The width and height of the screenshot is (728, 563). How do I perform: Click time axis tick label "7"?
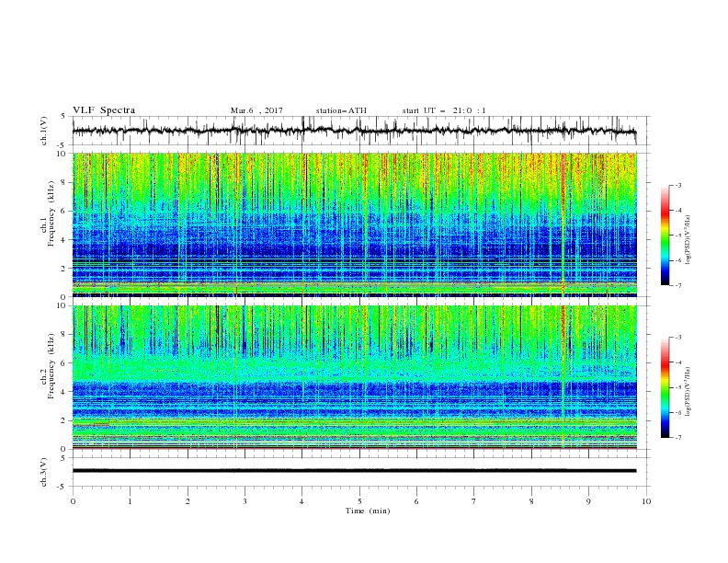point(474,501)
